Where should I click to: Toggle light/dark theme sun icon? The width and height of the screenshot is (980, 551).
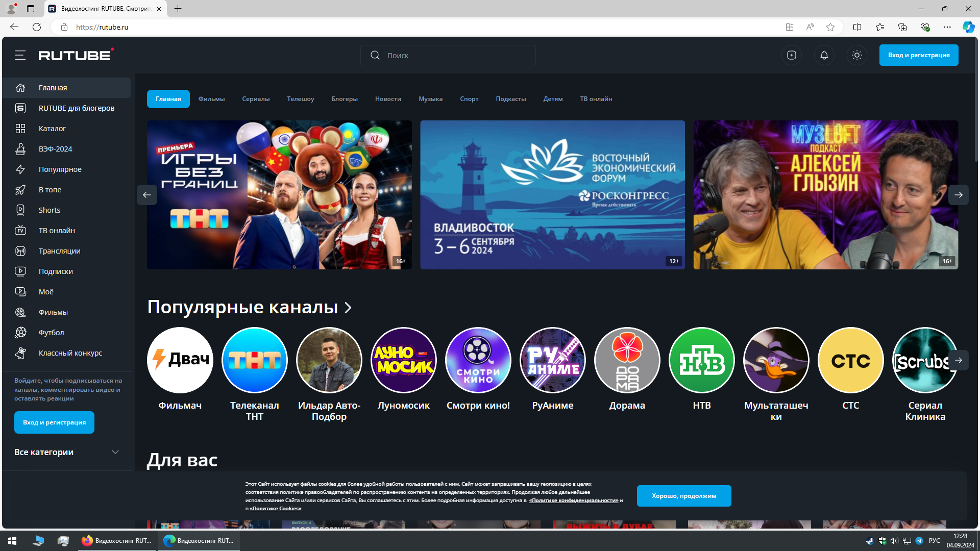857,55
